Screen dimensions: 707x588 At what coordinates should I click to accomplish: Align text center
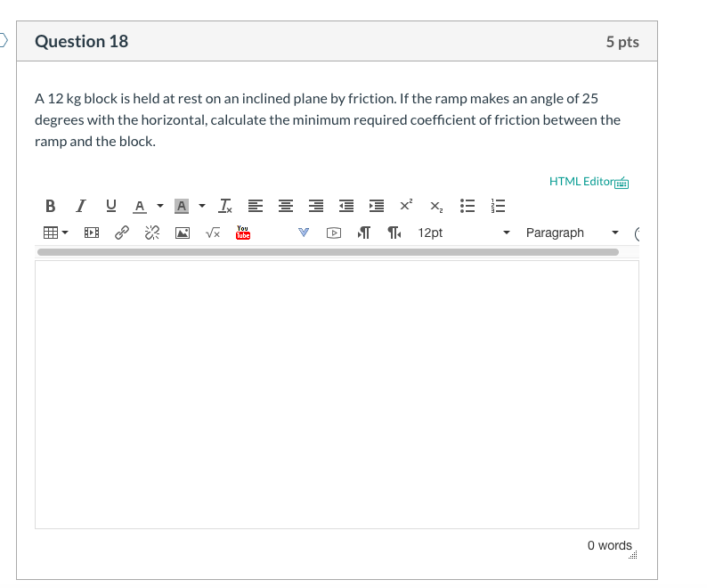pos(286,206)
